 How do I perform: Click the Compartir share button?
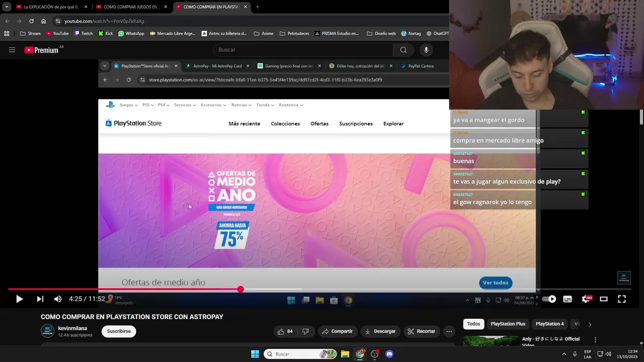click(338, 331)
